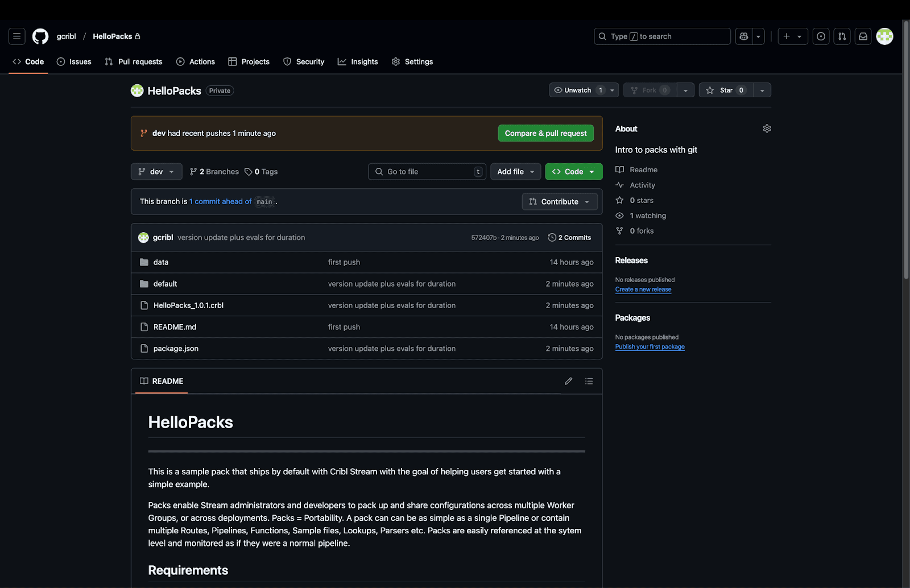This screenshot has height=588, width=910.
Task: Open the hamburger navigation menu
Action: pos(17,36)
